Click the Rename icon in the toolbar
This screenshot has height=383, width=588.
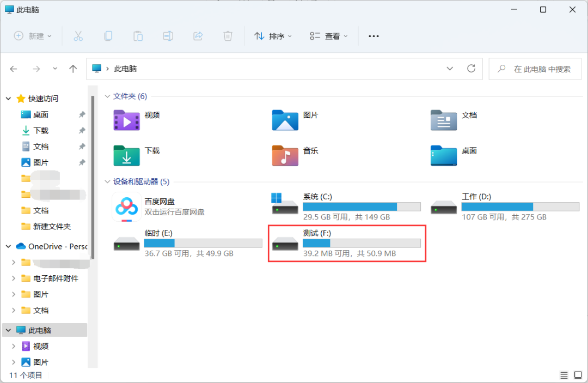tap(168, 36)
